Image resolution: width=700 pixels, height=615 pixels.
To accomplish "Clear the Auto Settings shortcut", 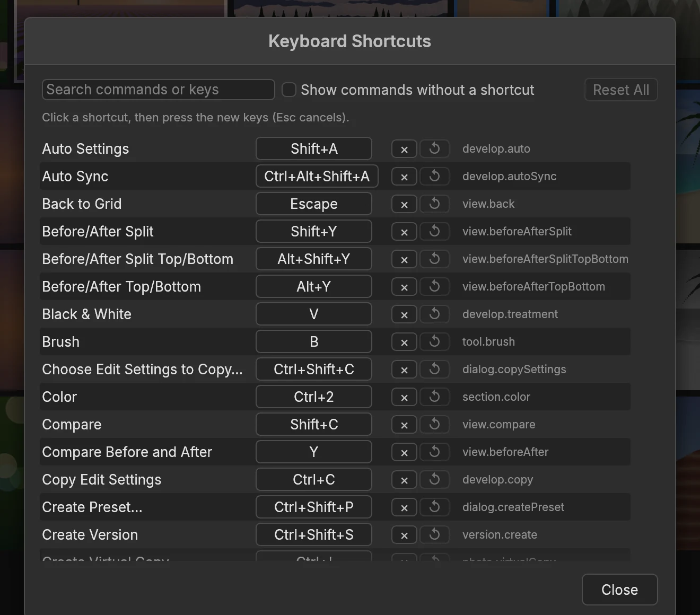I will pos(404,149).
